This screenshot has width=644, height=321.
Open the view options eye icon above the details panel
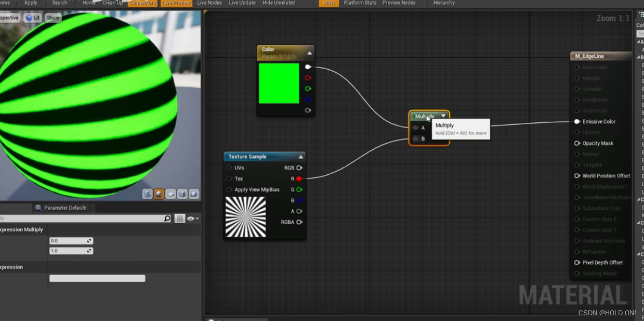coord(191,218)
